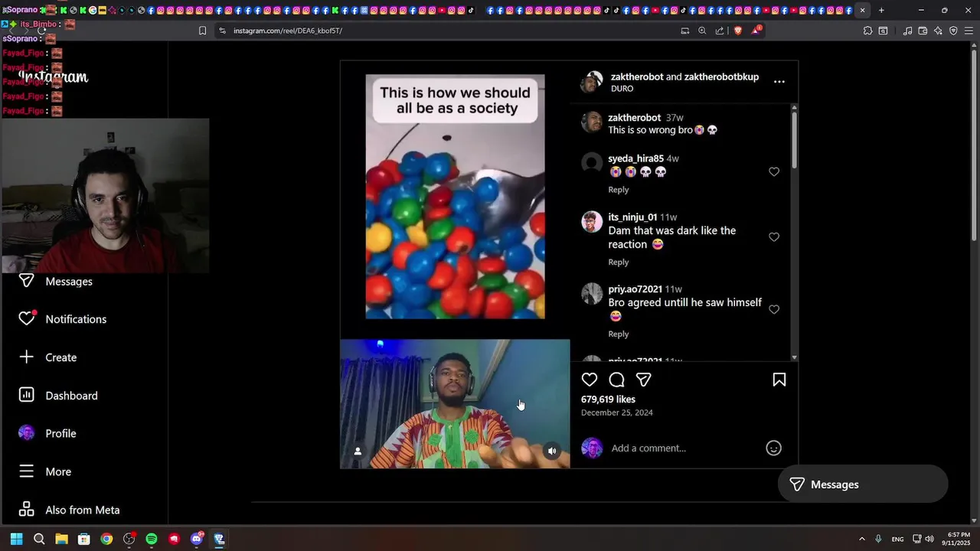The image size is (980, 551).
Task: Open the comment bubble icon under reel
Action: coord(616,380)
